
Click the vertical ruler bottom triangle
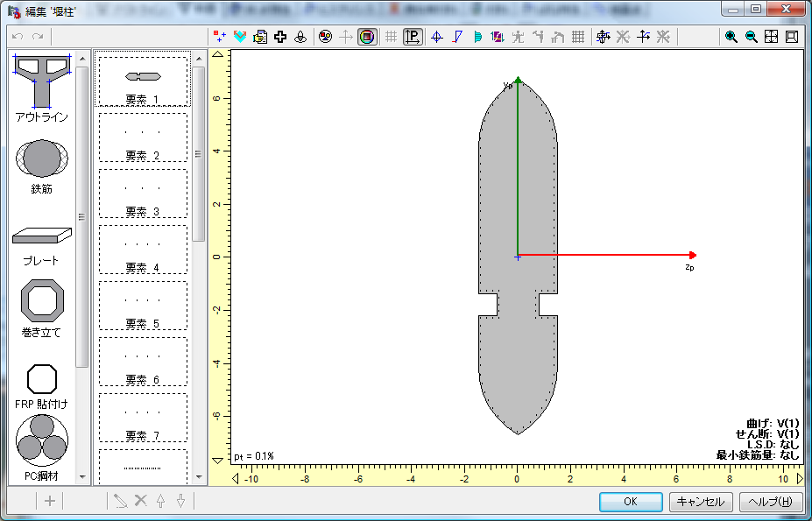pyautogui.click(x=218, y=461)
